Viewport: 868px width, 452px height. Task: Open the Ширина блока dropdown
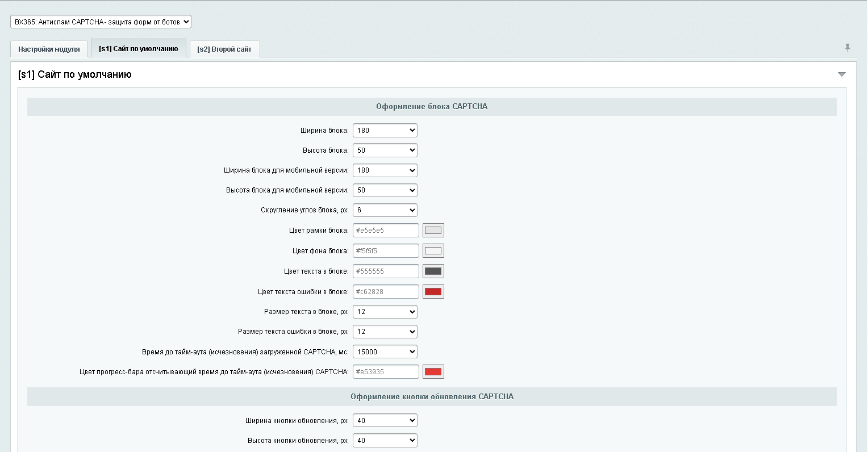pos(385,131)
